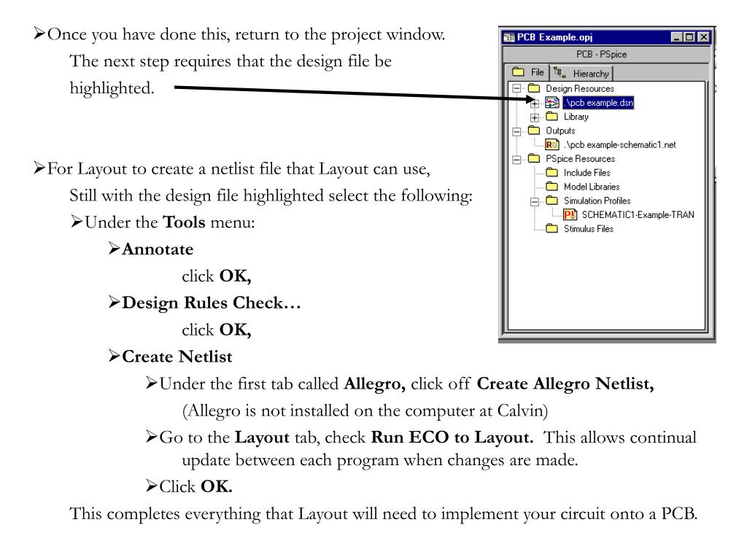Click the PCB - PSpice header bar
The width and height of the screenshot is (747, 560).
tap(606, 54)
